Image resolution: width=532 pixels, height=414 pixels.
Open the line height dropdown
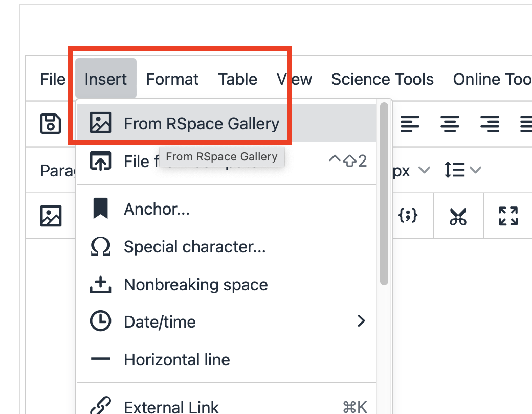463,170
